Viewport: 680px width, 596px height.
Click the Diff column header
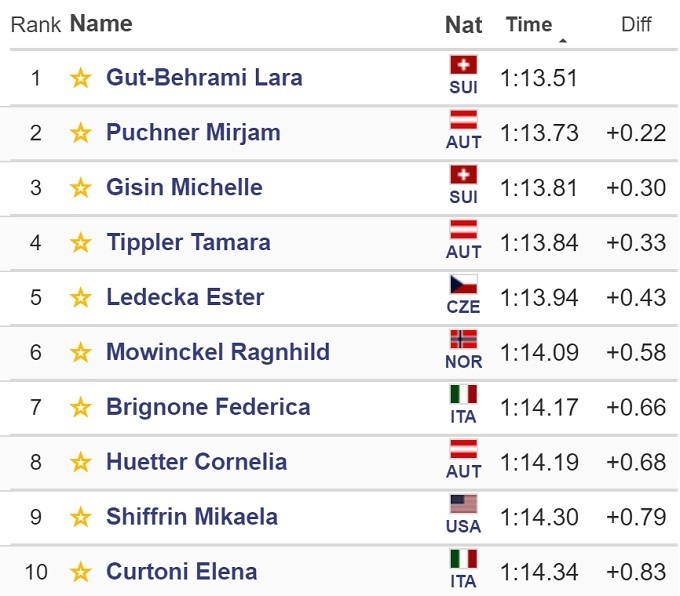[x=636, y=24]
